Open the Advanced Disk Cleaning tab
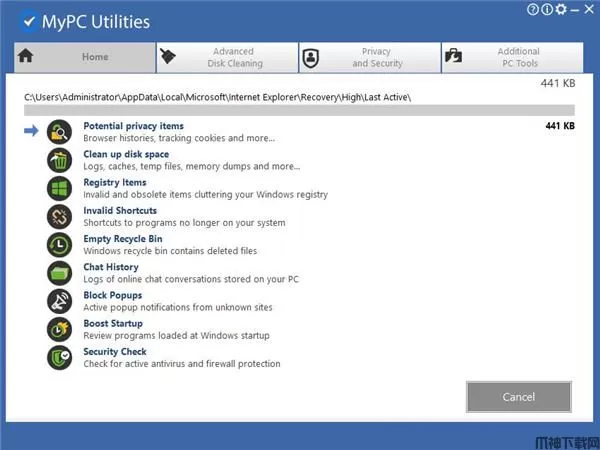The height and width of the screenshot is (450, 600). [x=227, y=57]
